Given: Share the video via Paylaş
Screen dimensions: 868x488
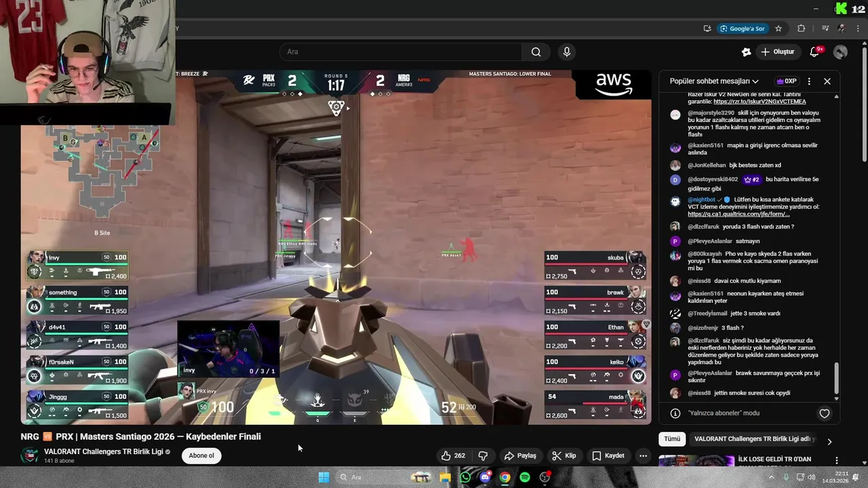Looking at the screenshot, I should (x=520, y=455).
